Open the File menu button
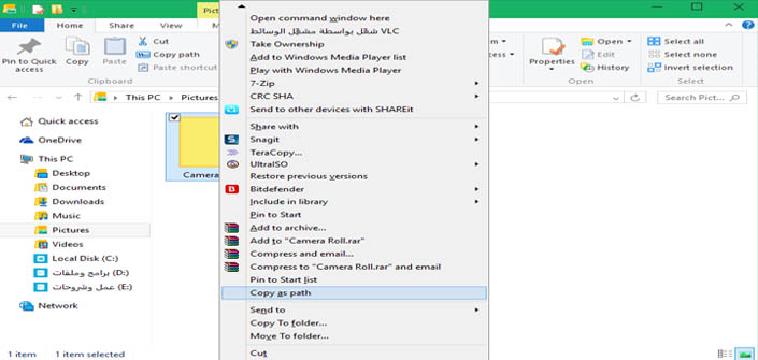Image resolution: width=758 pixels, height=360 pixels. click(20, 26)
